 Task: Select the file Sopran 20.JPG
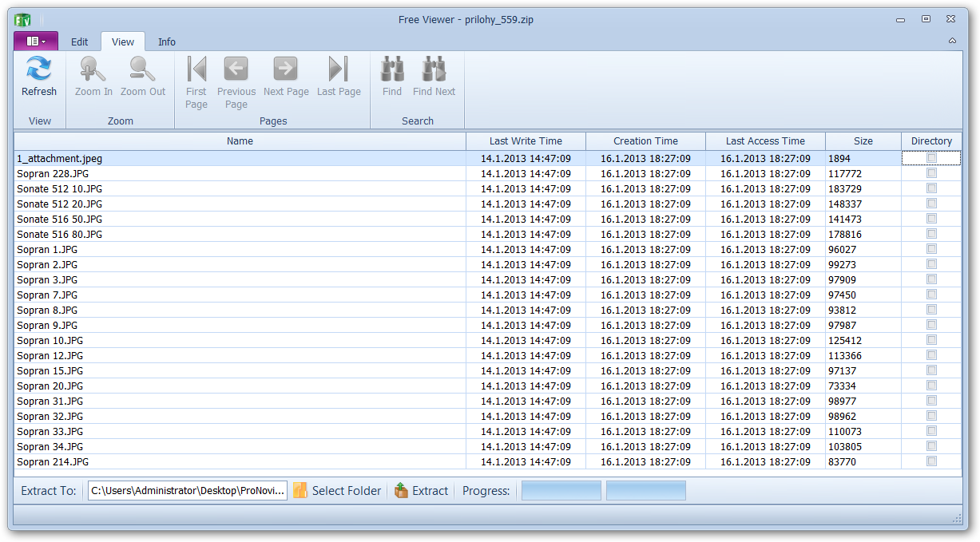pos(50,386)
